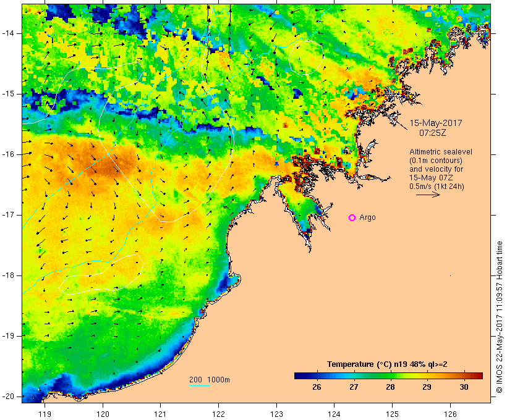Click the '15-May 07Z' caption line
The width and height of the screenshot is (507, 420).
pos(431,178)
